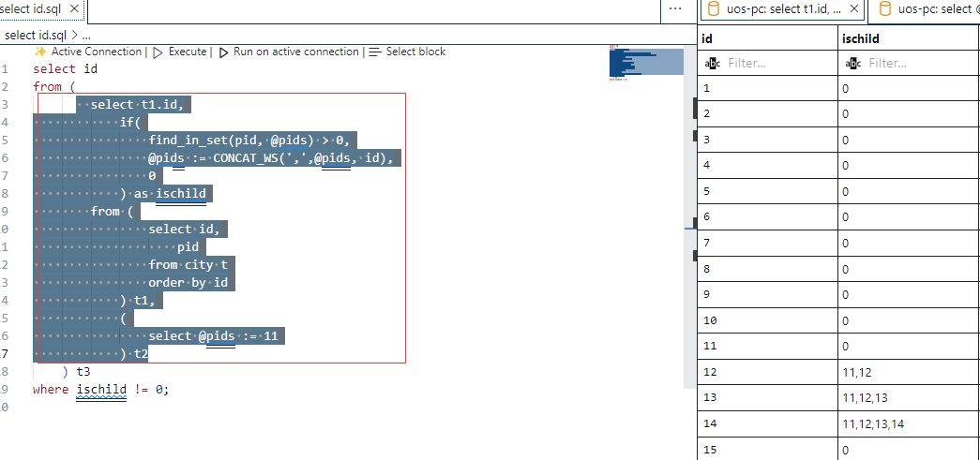Click 'select @pids := 11' in the code
Viewport: 980px width, 460px height.
coord(213,335)
